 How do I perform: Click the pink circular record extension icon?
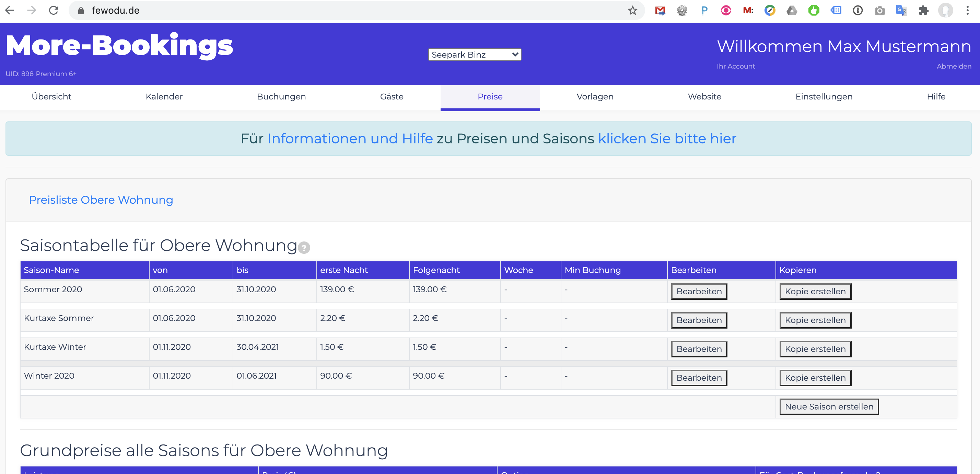pyautogui.click(x=726, y=10)
